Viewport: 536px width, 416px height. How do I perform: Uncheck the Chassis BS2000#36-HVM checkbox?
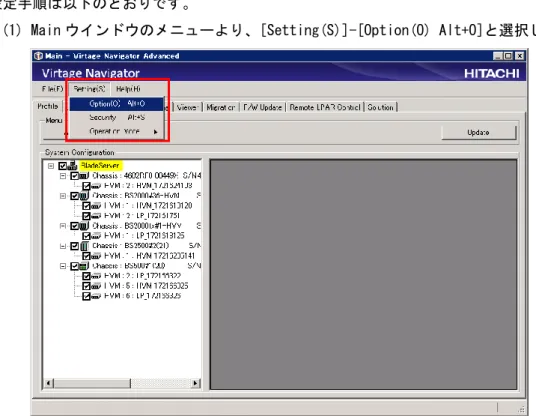click(75, 196)
